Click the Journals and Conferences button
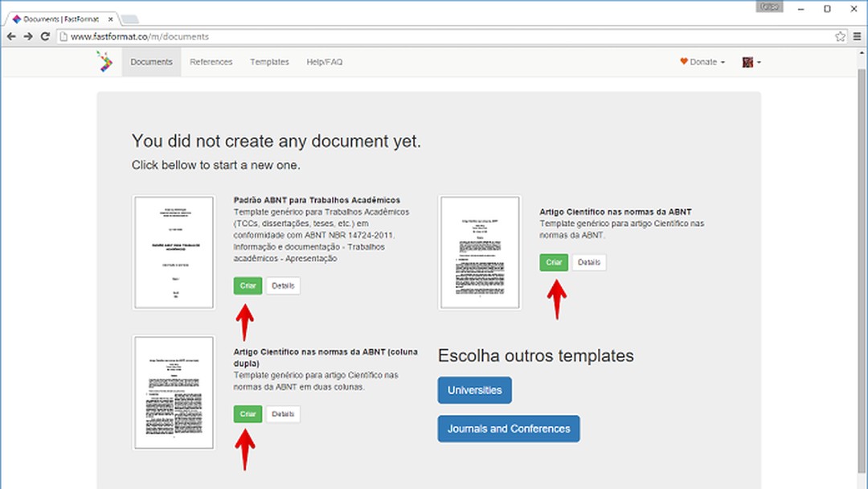The width and height of the screenshot is (868, 489). pyautogui.click(x=509, y=429)
